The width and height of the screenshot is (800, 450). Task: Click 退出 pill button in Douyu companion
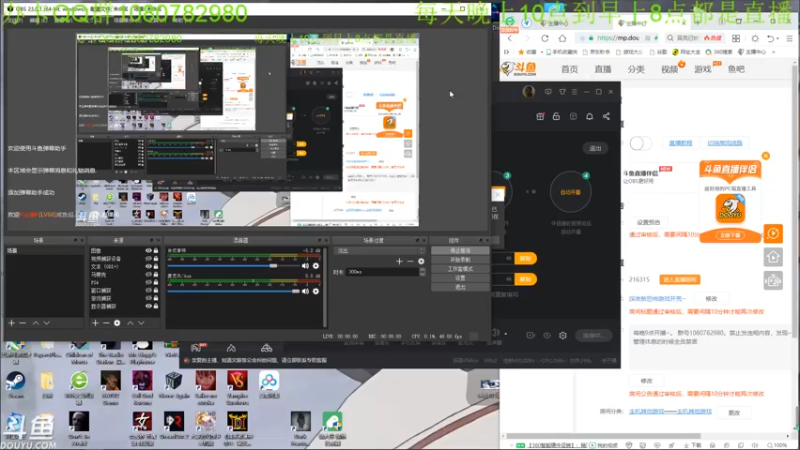point(595,148)
